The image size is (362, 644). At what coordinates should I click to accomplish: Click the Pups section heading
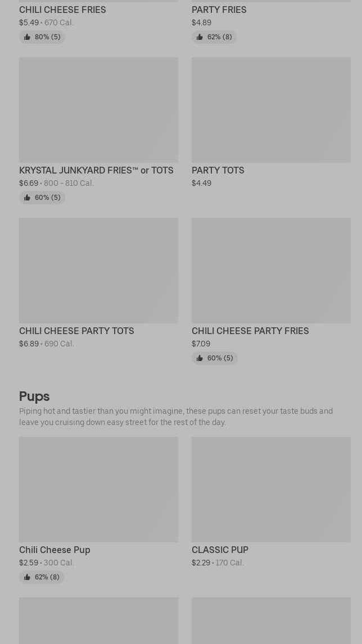point(34,396)
